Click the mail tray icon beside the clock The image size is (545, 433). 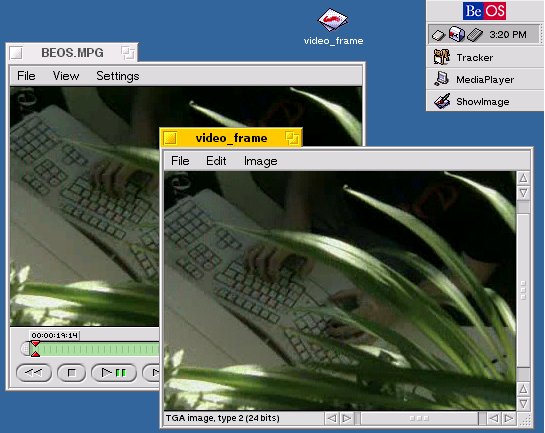(x=456, y=34)
